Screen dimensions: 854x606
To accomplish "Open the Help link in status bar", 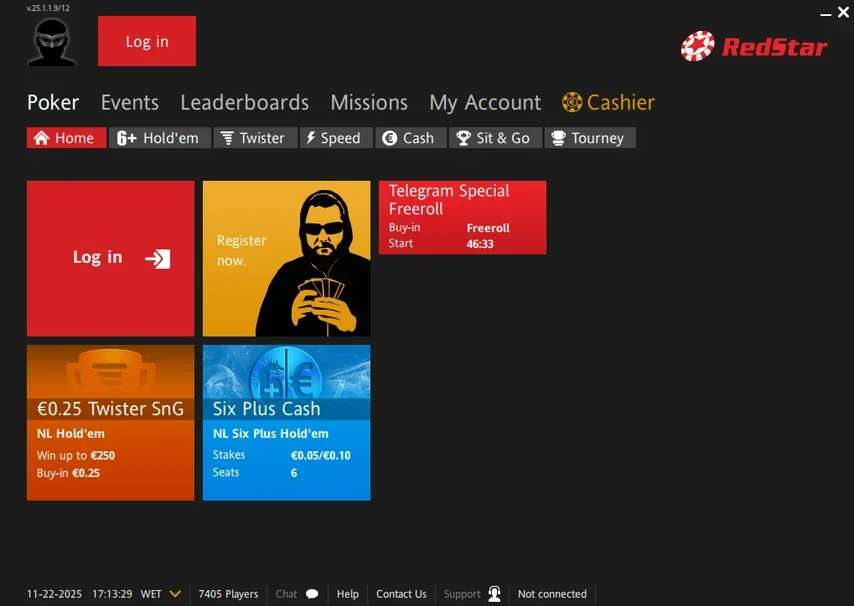I will pos(347,594).
